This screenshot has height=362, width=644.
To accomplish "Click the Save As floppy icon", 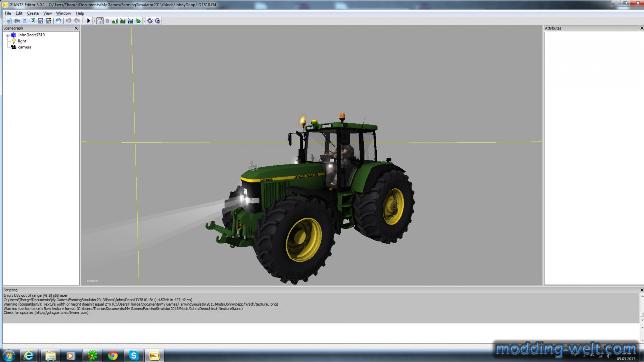I will pyautogui.click(x=48, y=21).
